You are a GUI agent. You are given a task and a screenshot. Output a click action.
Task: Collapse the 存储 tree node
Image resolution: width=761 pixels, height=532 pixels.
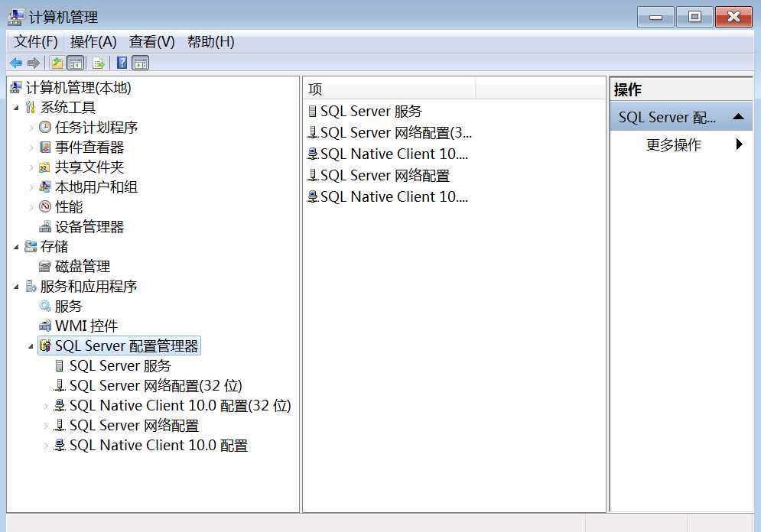(17, 247)
